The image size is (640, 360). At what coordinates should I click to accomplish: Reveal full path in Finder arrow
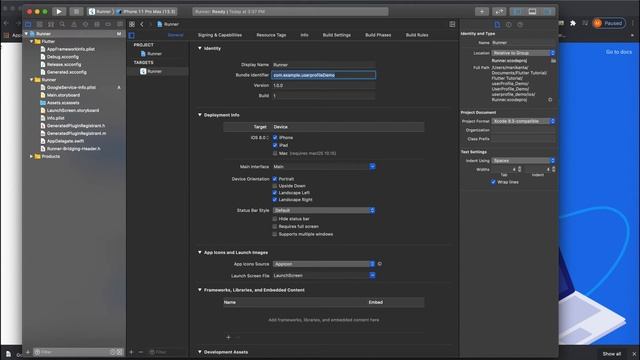coord(550,100)
